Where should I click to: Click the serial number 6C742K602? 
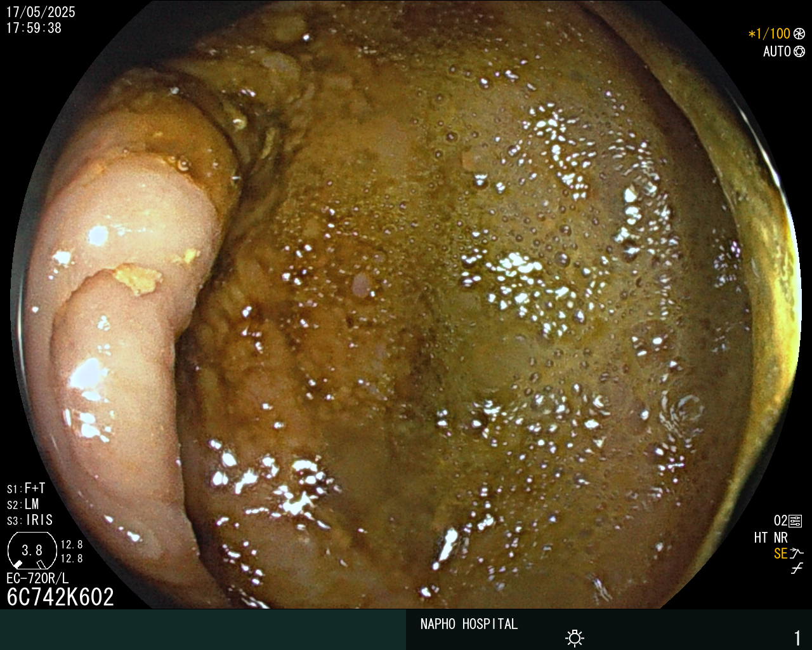click(x=60, y=597)
